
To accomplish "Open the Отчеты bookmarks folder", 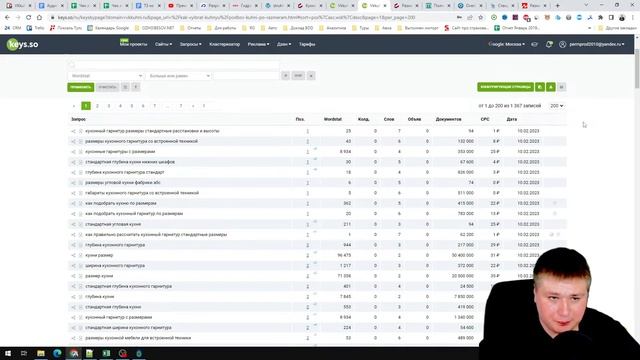I will [191, 28].
